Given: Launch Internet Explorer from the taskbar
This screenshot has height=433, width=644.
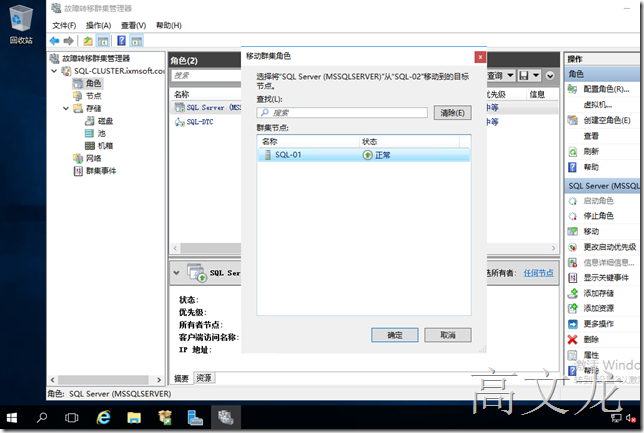Looking at the screenshot, I should 104,418.
